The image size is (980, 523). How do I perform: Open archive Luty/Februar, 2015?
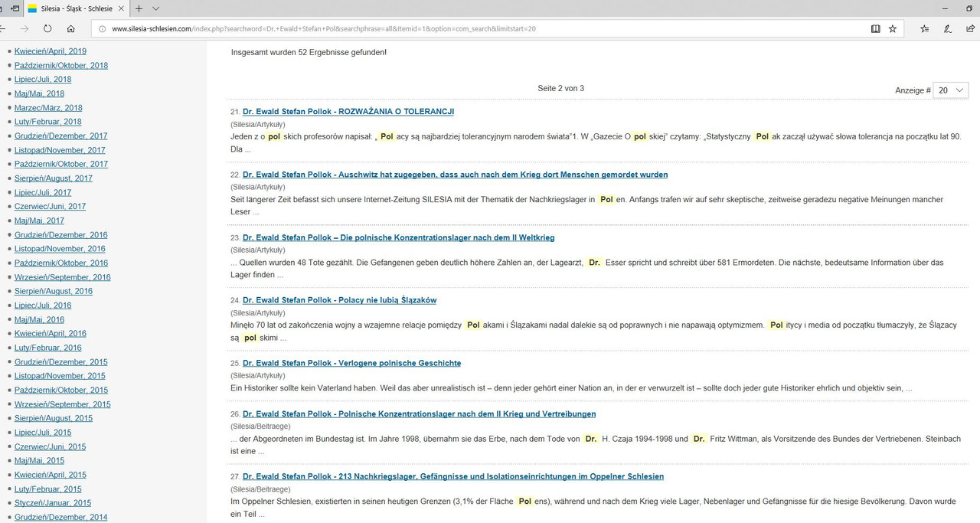coord(47,489)
